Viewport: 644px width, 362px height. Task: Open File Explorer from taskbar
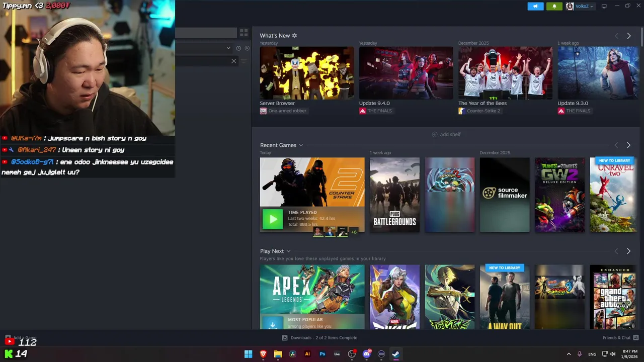(278, 354)
